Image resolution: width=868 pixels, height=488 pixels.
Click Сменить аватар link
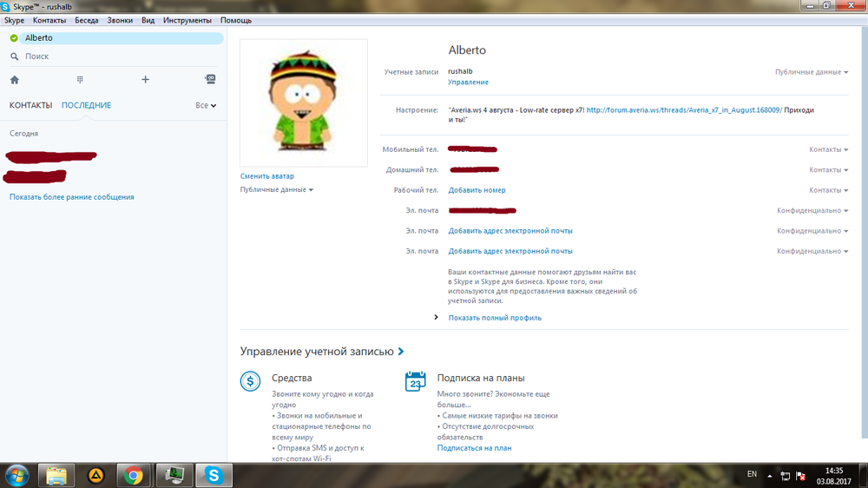click(266, 176)
